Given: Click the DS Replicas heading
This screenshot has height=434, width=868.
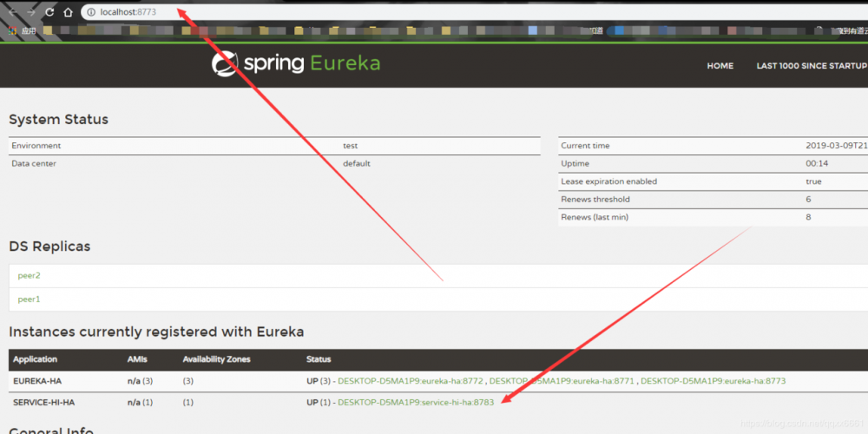Looking at the screenshot, I should pyautogui.click(x=49, y=247).
